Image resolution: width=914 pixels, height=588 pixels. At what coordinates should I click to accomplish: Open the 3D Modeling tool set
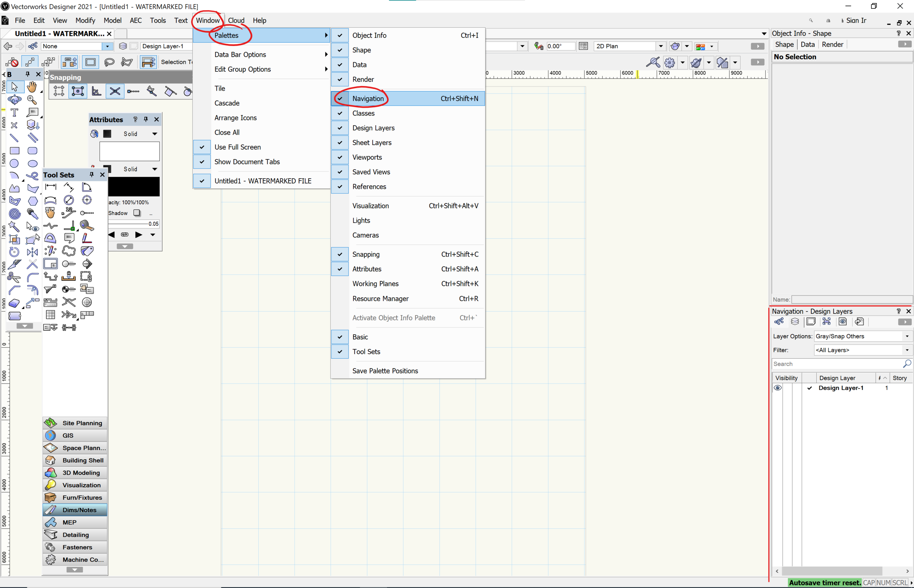pos(75,473)
